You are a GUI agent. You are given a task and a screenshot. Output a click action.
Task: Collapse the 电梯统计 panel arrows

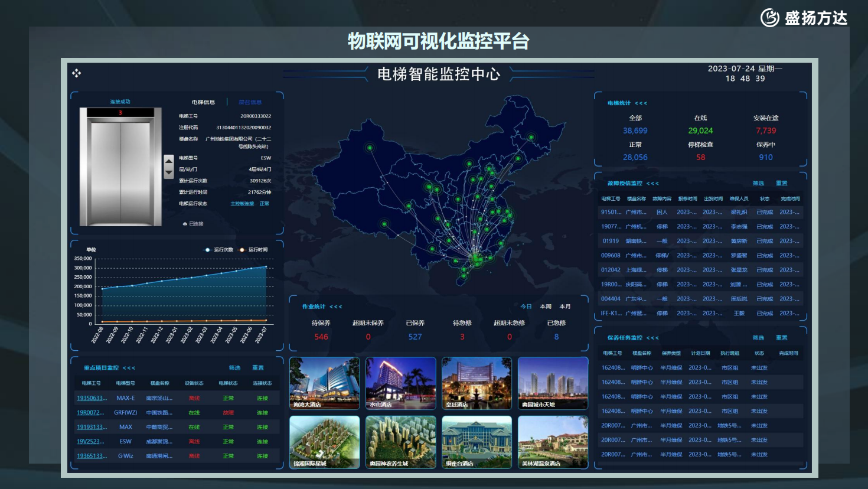tap(641, 103)
